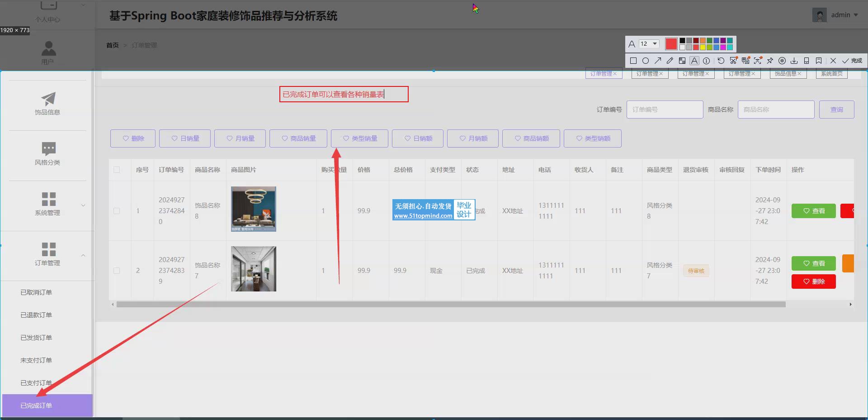This screenshot has height=420, width=868.
Task: Tick the checkbox for row 2
Action: pos(117,271)
